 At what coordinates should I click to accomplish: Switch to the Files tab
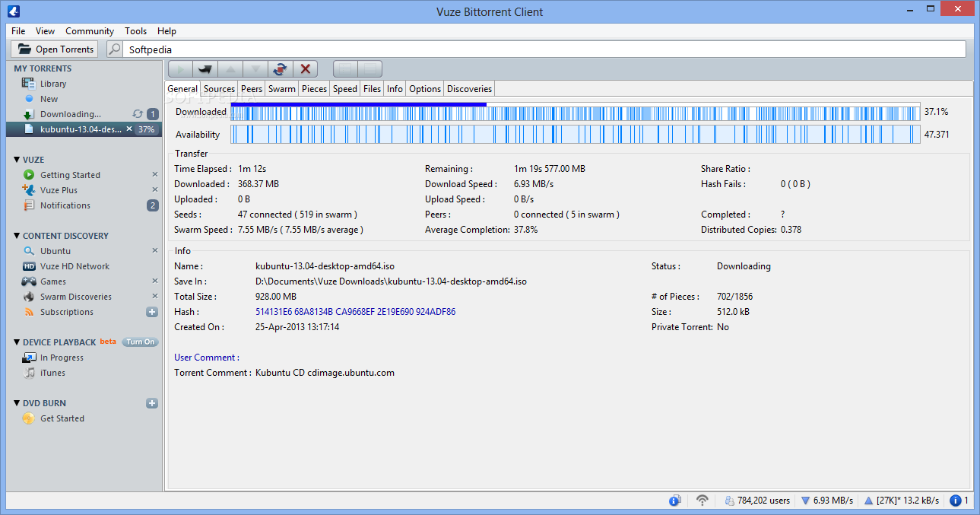point(372,89)
